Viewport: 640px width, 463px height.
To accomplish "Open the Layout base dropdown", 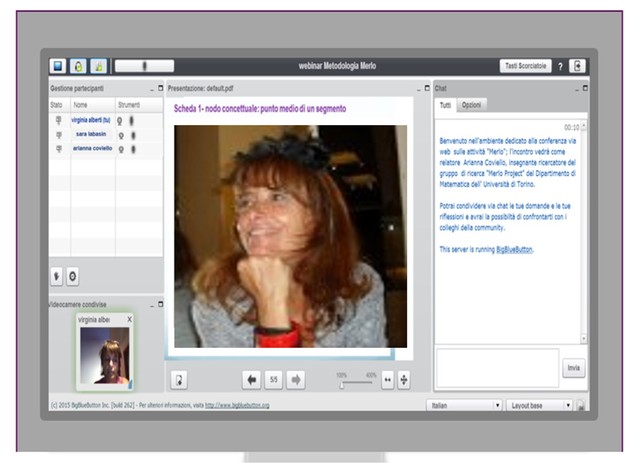I will pyautogui.click(x=539, y=405).
